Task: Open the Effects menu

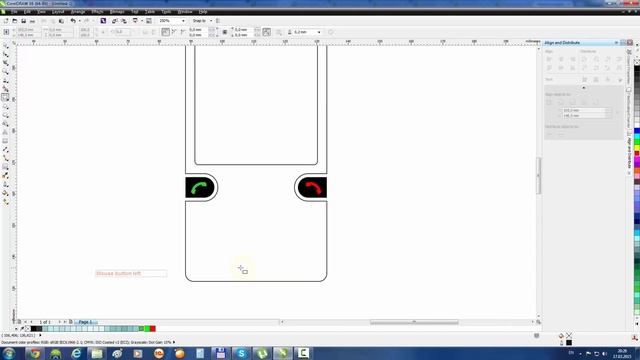Action: (x=97, y=12)
